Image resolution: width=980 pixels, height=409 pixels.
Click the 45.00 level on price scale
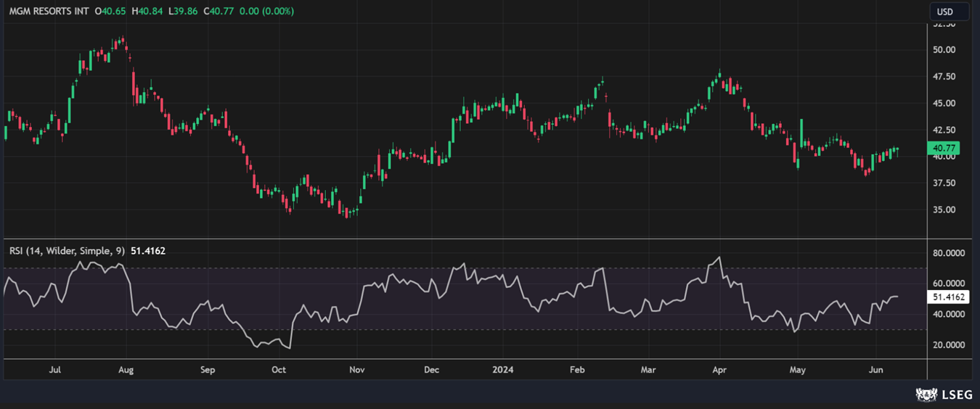(x=944, y=103)
